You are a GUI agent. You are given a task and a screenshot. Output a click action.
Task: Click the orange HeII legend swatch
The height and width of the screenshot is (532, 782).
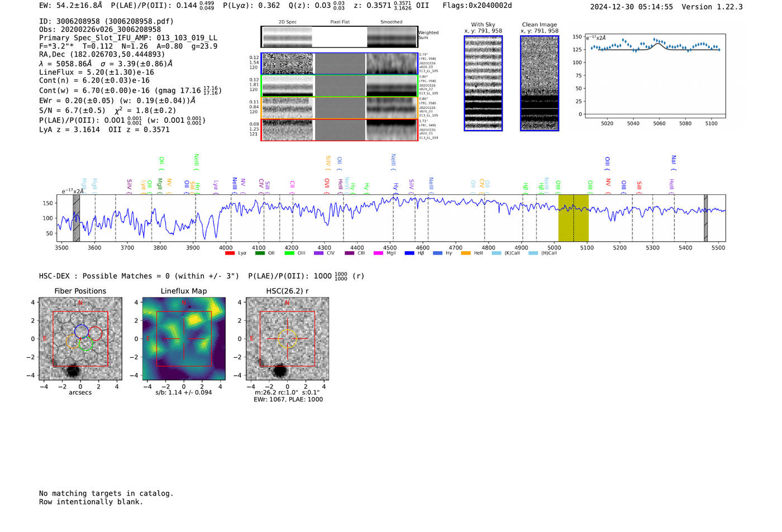click(x=466, y=253)
